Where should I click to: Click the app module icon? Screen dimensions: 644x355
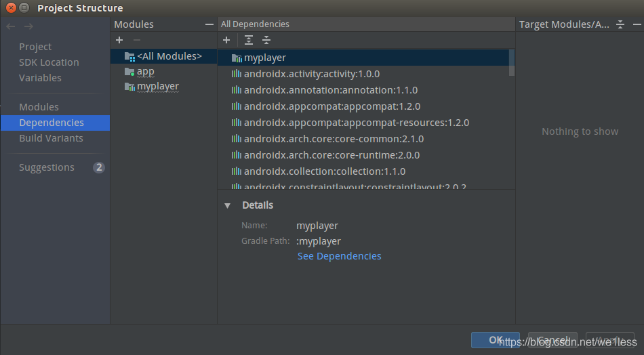(x=129, y=72)
